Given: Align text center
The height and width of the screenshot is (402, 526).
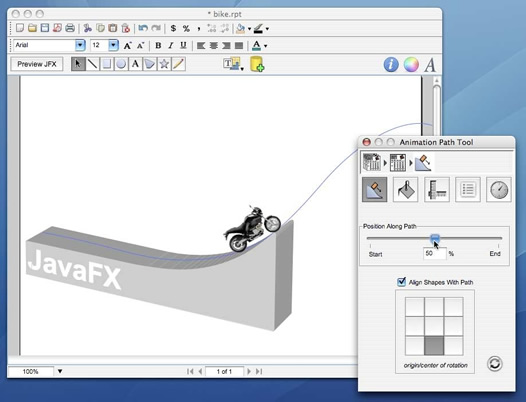Looking at the screenshot, I should tap(214, 45).
